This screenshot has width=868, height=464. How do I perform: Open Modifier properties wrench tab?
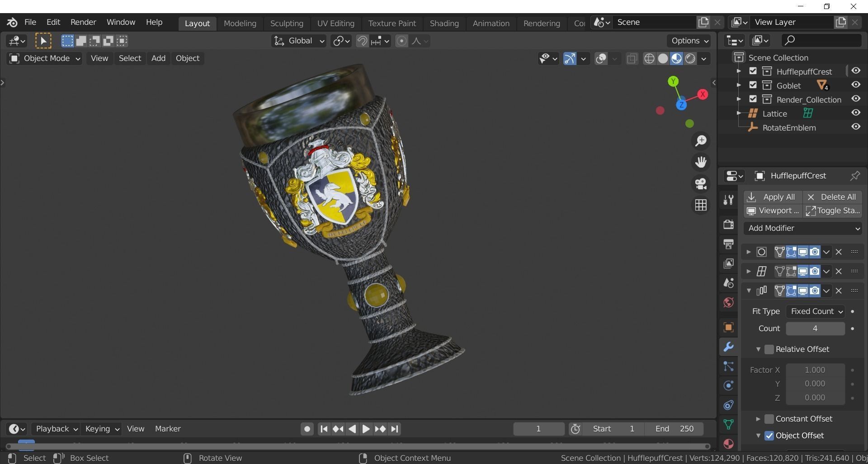click(728, 347)
